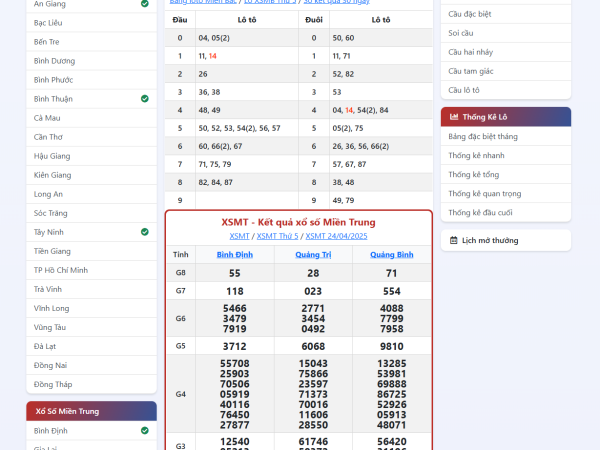Screen dimensions: 600x450
Task: Open the Soi cầu page
Action: tap(462, 33)
